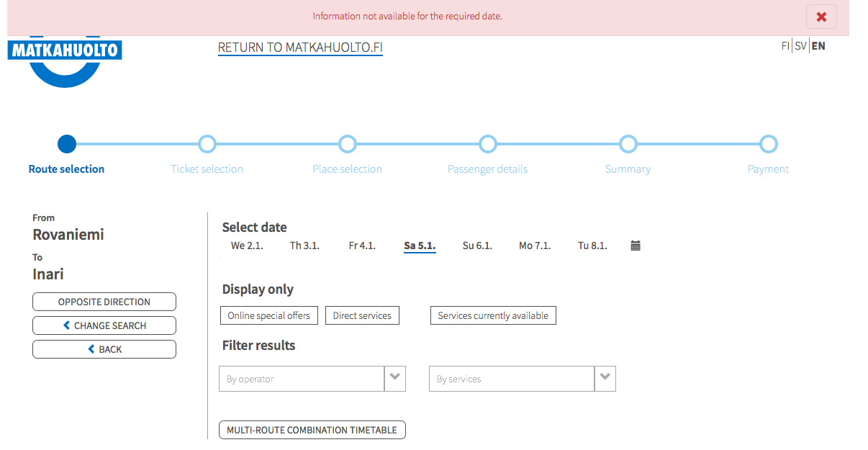The image size is (868, 450).
Task: Pick Su 6.1. as travel date
Action: click(477, 246)
